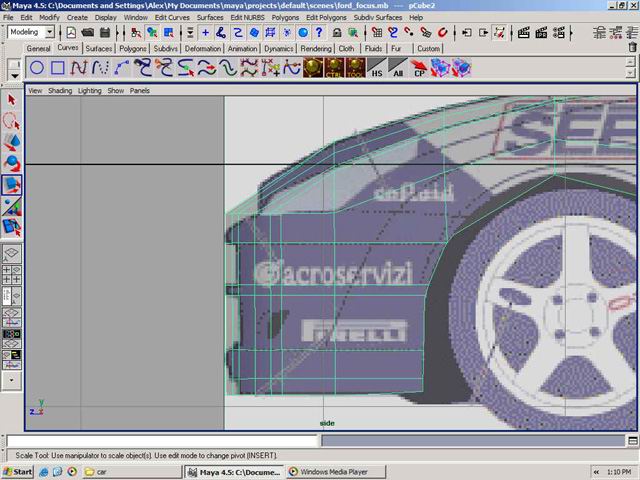Click the active Scale tool
Image resolution: width=640 pixels, height=480 pixels.
pos(12,186)
